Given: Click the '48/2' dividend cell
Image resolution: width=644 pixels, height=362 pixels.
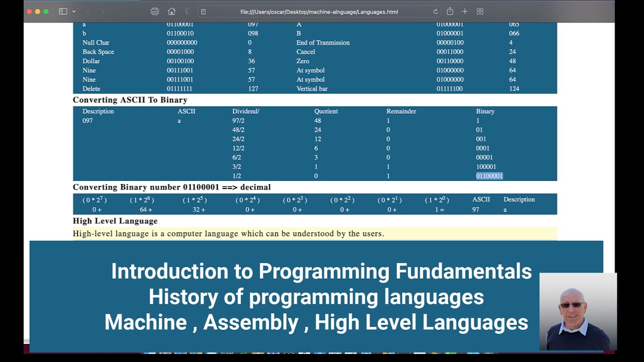Looking at the screenshot, I should pos(238,130).
